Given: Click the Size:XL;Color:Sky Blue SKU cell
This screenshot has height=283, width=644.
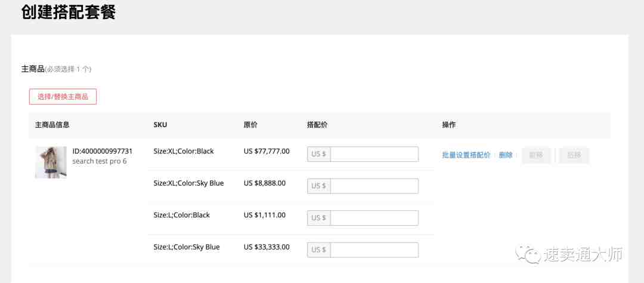Looking at the screenshot, I should tap(188, 183).
